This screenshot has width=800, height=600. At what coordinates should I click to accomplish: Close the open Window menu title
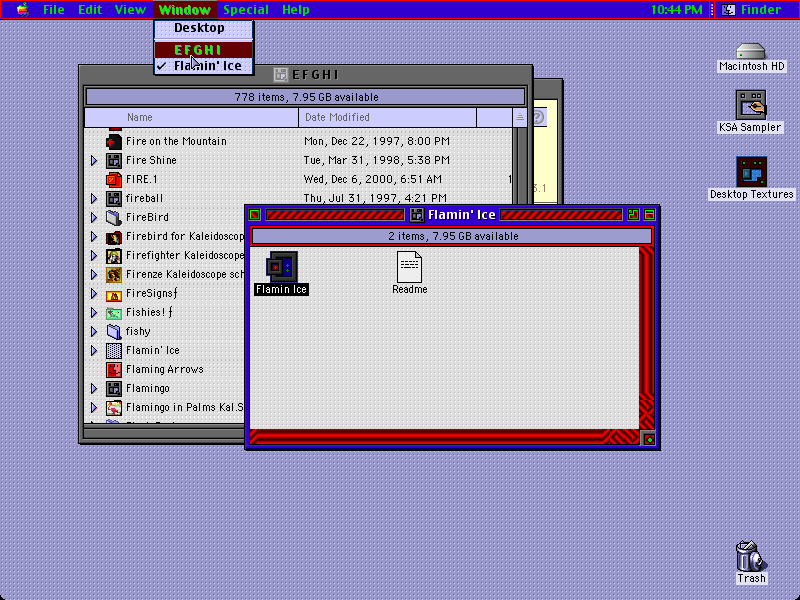pos(184,9)
